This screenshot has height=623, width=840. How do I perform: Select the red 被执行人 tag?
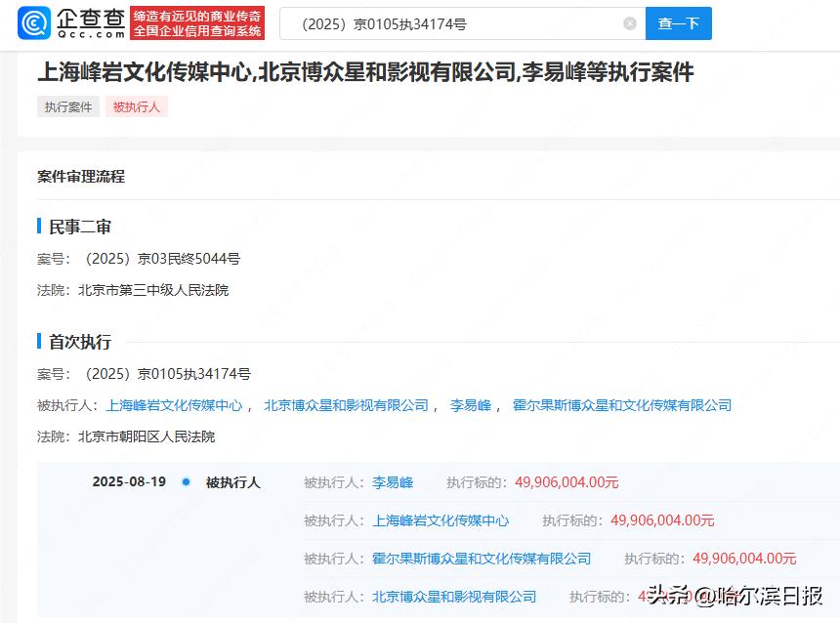[137, 107]
